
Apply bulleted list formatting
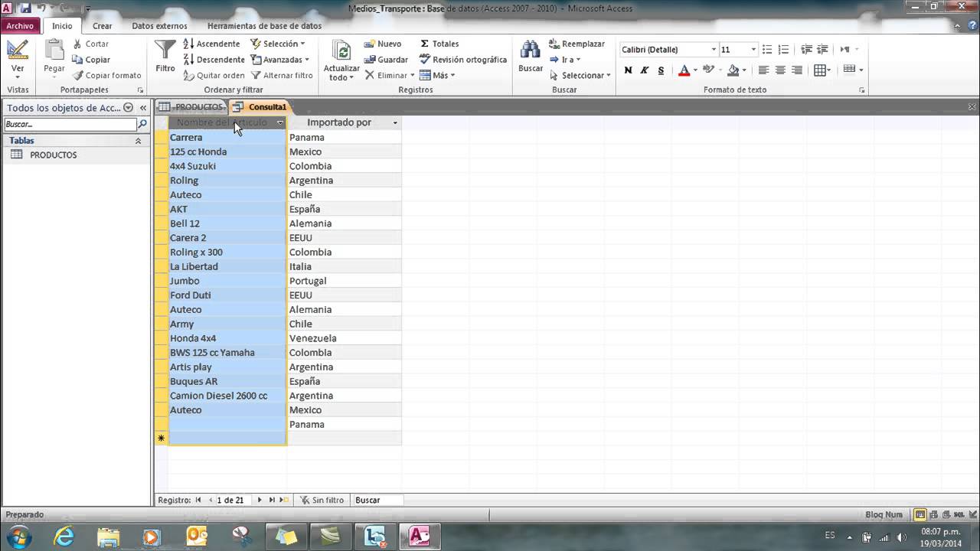click(x=767, y=49)
